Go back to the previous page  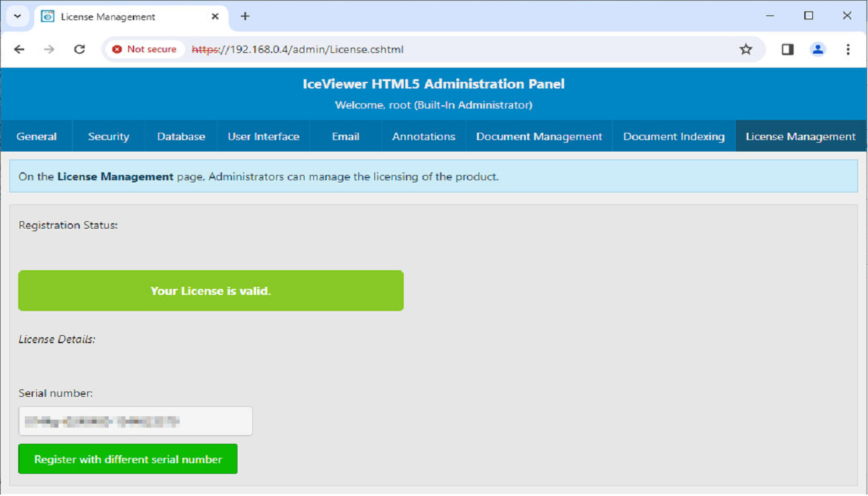click(19, 49)
